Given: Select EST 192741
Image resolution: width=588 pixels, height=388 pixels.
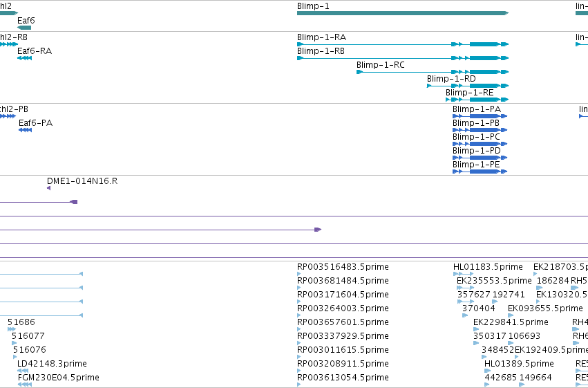Looking at the screenshot, I should (x=509, y=295).
